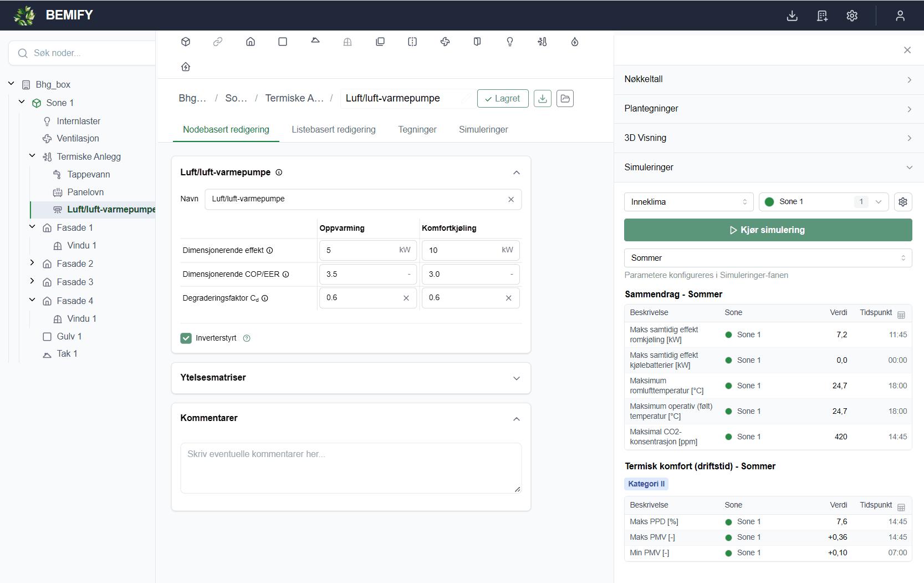The image size is (924, 583).
Task: Click the house facade icon in toolbar
Action: point(251,42)
